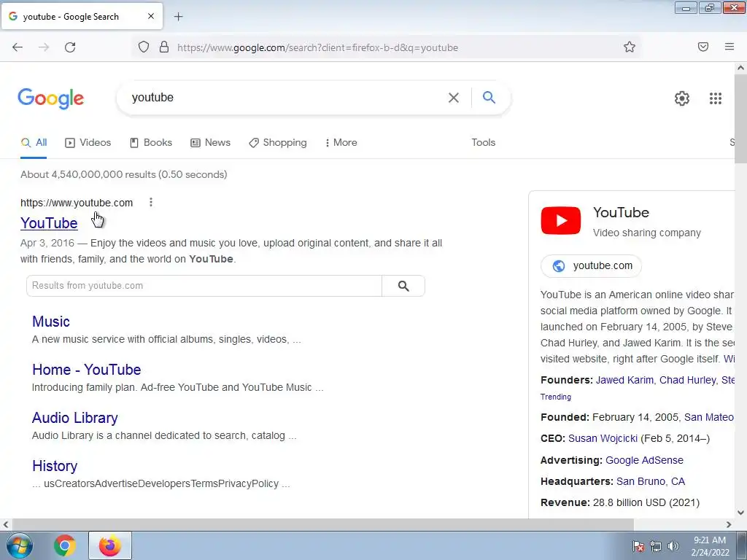Image resolution: width=747 pixels, height=560 pixels.
Task: Open three-dot menu beside youtube.com URL
Action: tap(150, 203)
